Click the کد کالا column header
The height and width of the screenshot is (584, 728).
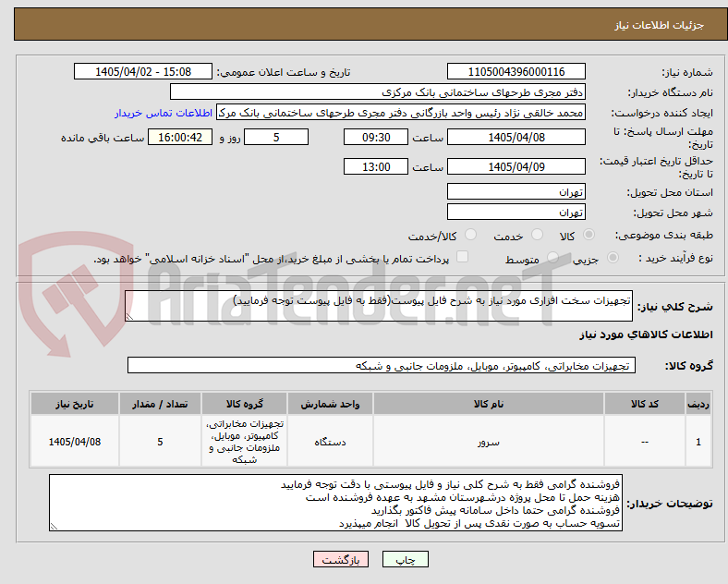click(x=645, y=404)
